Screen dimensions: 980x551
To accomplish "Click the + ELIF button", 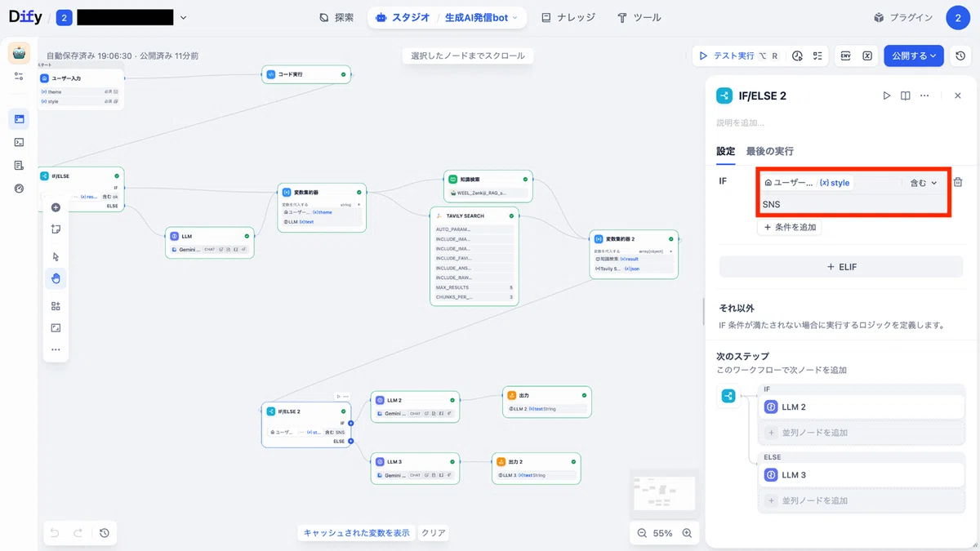I will coord(841,266).
